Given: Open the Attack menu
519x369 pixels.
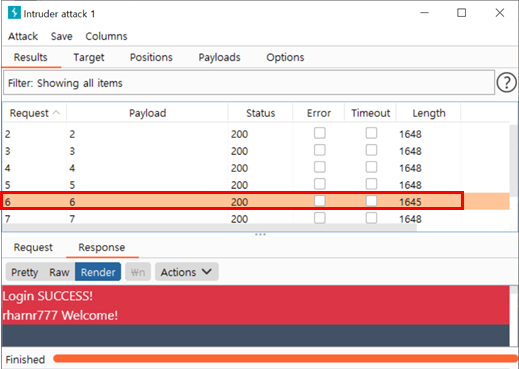Looking at the screenshot, I should [x=23, y=36].
